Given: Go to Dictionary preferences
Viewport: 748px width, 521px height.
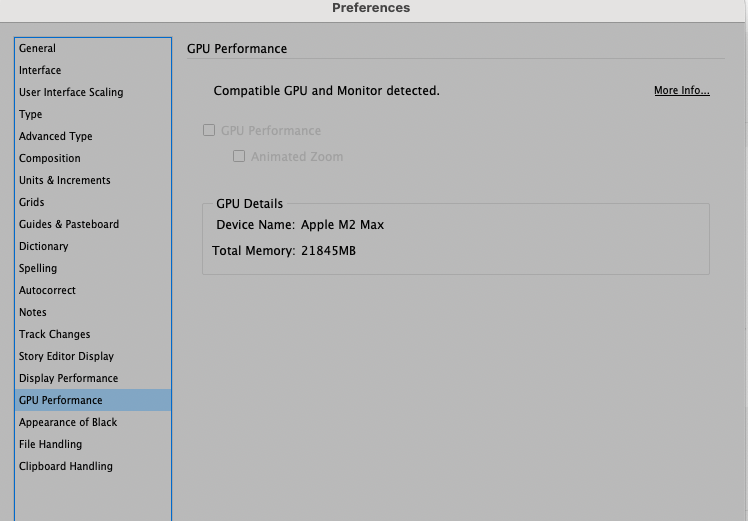Looking at the screenshot, I should pos(44,246).
